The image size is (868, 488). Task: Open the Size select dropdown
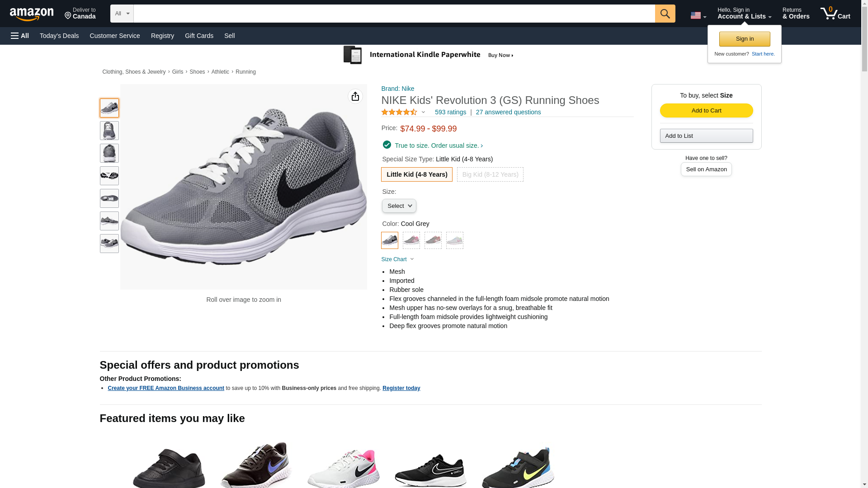(x=399, y=206)
